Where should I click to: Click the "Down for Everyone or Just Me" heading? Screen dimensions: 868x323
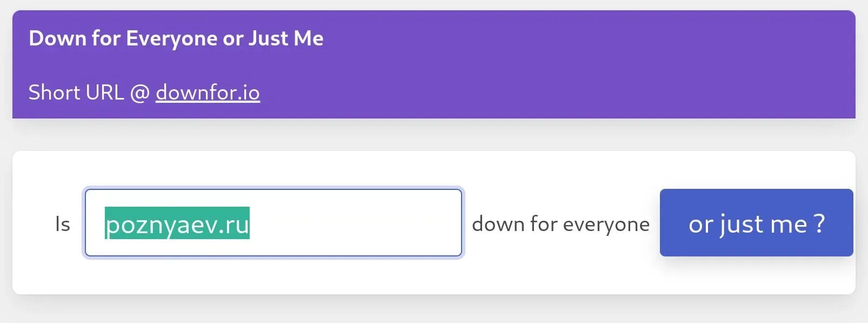coord(176,38)
